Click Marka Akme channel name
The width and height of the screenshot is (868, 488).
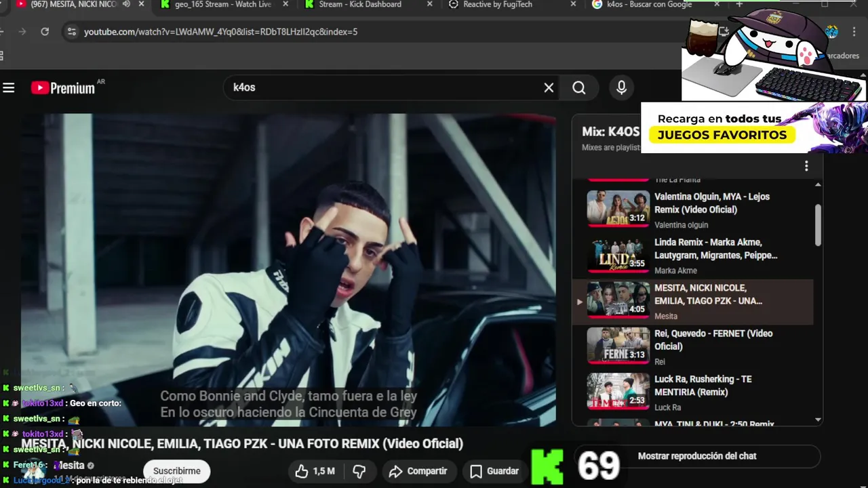click(x=675, y=270)
